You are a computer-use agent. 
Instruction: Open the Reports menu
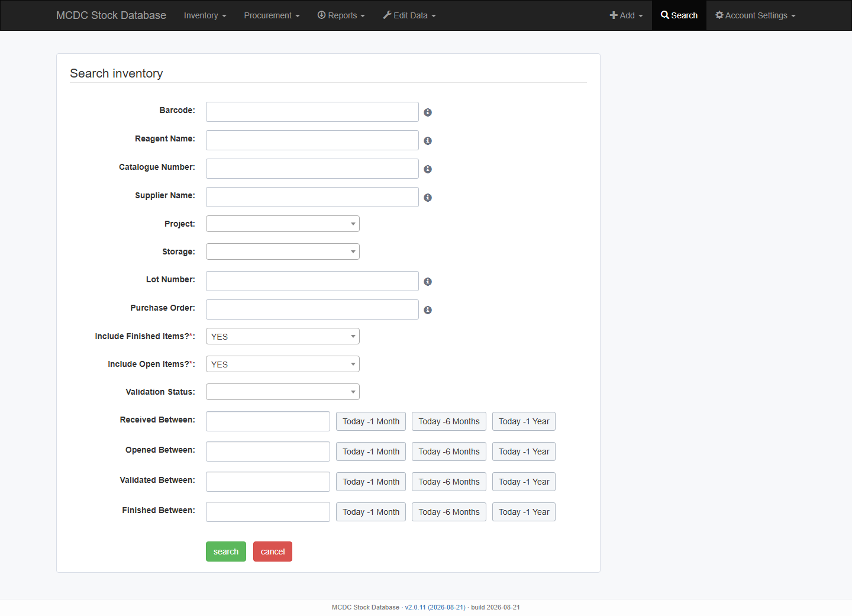tap(341, 15)
